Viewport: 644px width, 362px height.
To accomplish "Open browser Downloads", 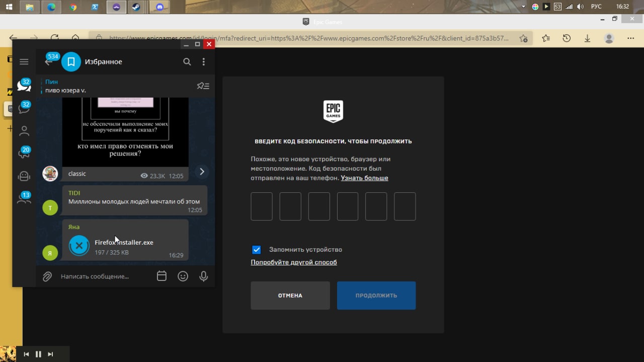I will coord(587,38).
